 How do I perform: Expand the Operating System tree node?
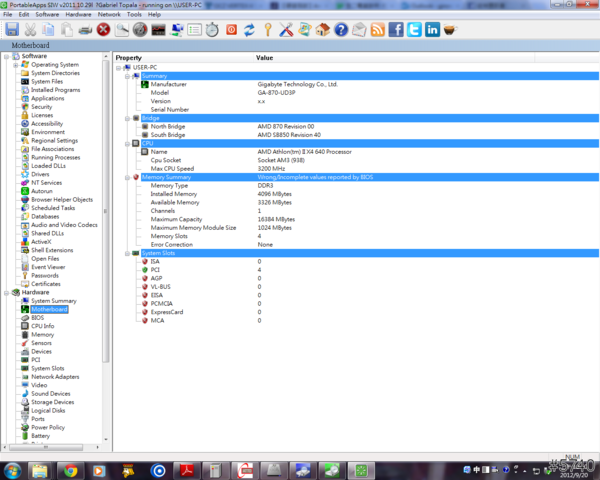15,65
